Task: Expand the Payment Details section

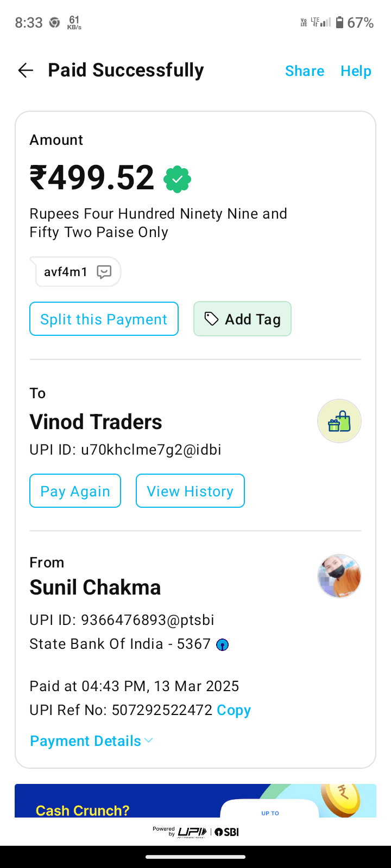Action: 86,741
